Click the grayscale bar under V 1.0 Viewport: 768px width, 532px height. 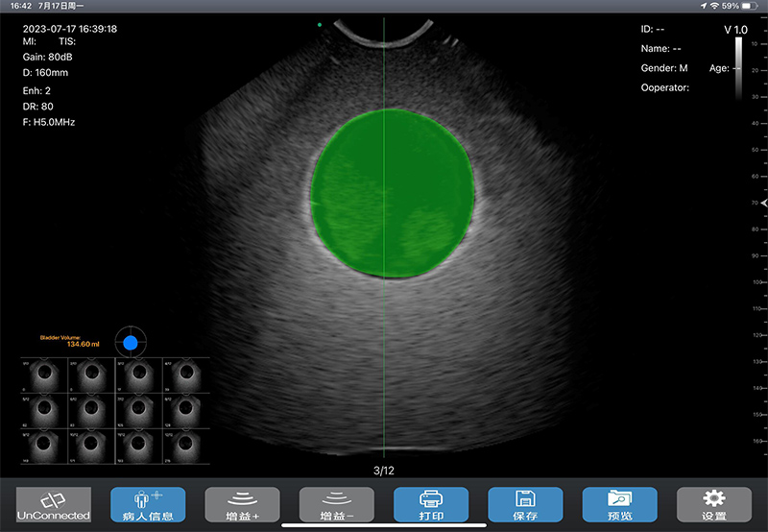point(737,67)
